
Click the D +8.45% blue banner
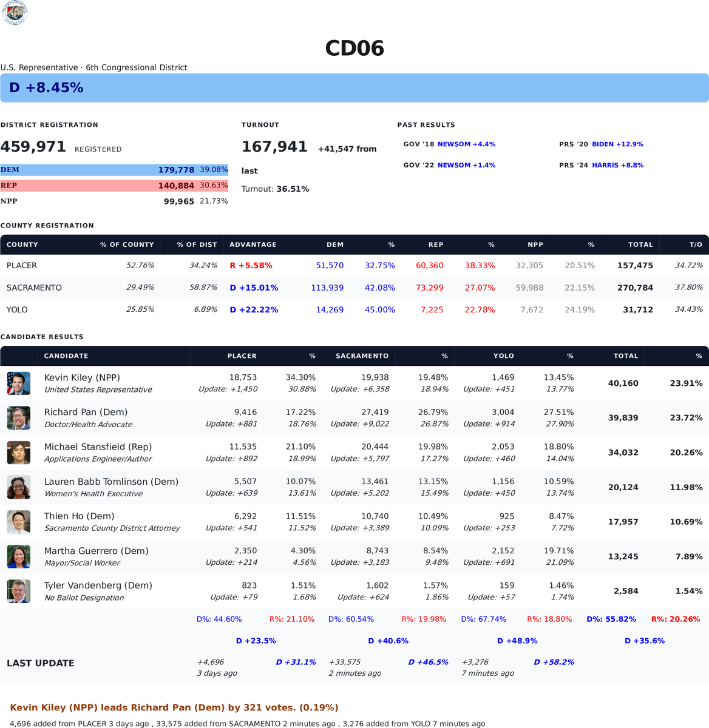pyautogui.click(x=354, y=88)
